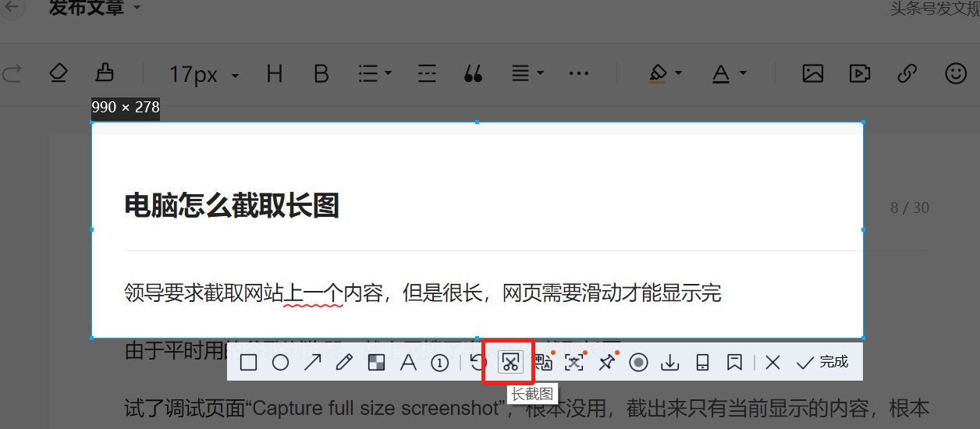Select the mosaic blur tool
Image resolution: width=980 pixels, height=429 pixels.
tap(376, 363)
